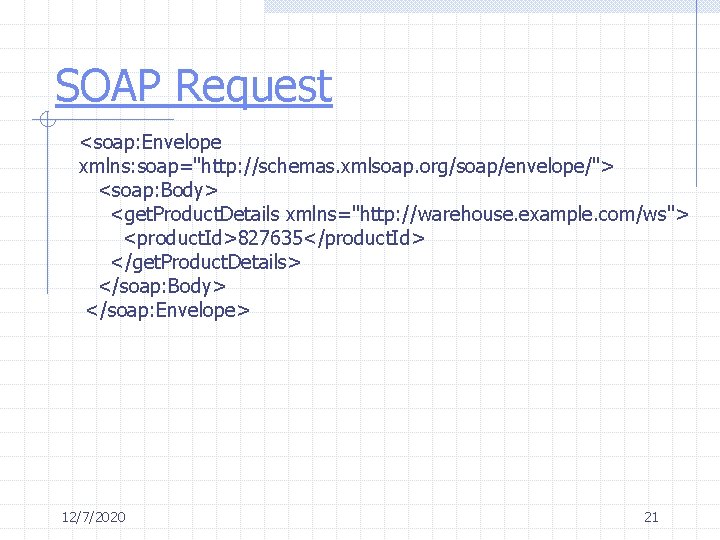Select the closing '</soap:Envelope>' tag
The height and width of the screenshot is (540, 720).
168,310
